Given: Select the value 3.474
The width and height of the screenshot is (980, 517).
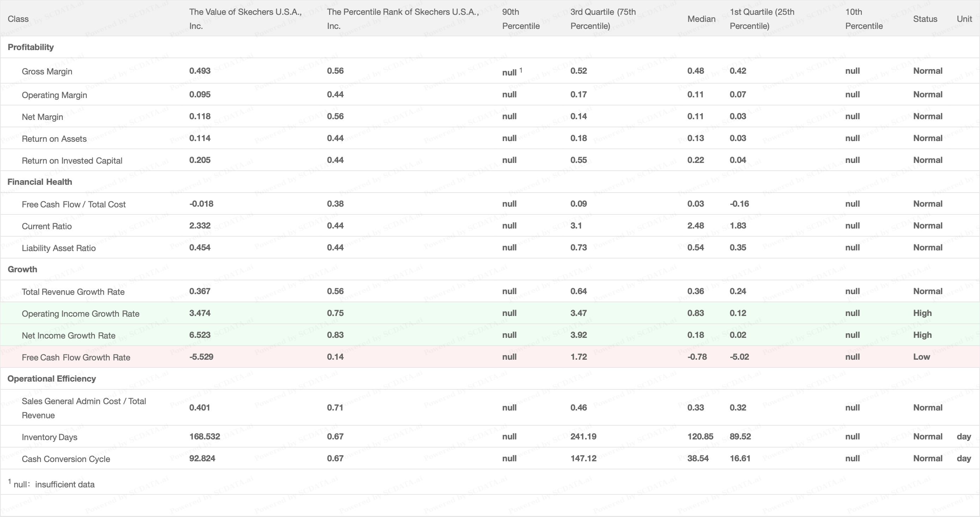Looking at the screenshot, I should click(200, 313).
